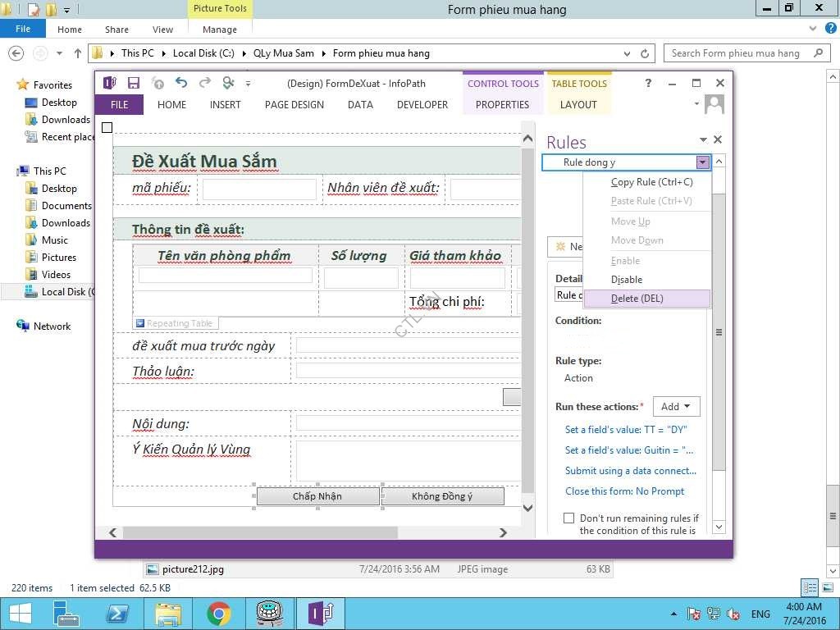This screenshot has height=630, width=840.
Task: Switch to the PAGE DESIGN ribbon tab
Action: 294,105
